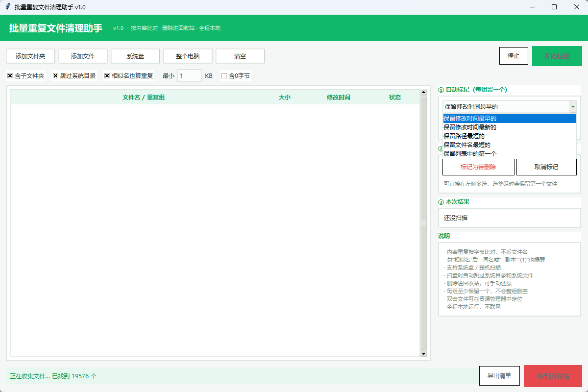Image resolution: width=588 pixels, height=392 pixels.
Task: Pick 保留列表中的第一个 option
Action: 509,153
